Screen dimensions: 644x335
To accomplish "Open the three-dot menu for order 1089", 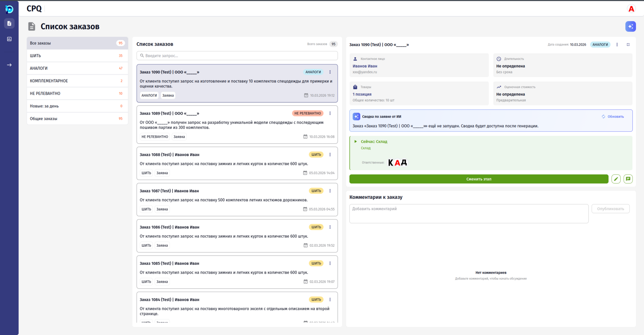I will (x=330, y=113).
